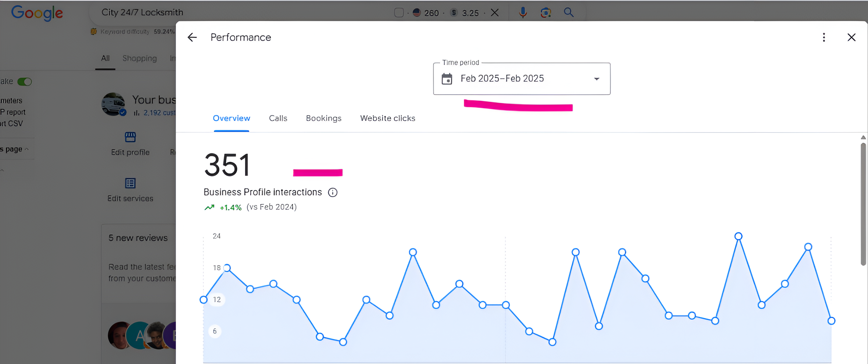Image resolution: width=868 pixels, height=364 pixels.
Task: Show info about Business Profile interactions
Action: point(333,192)
